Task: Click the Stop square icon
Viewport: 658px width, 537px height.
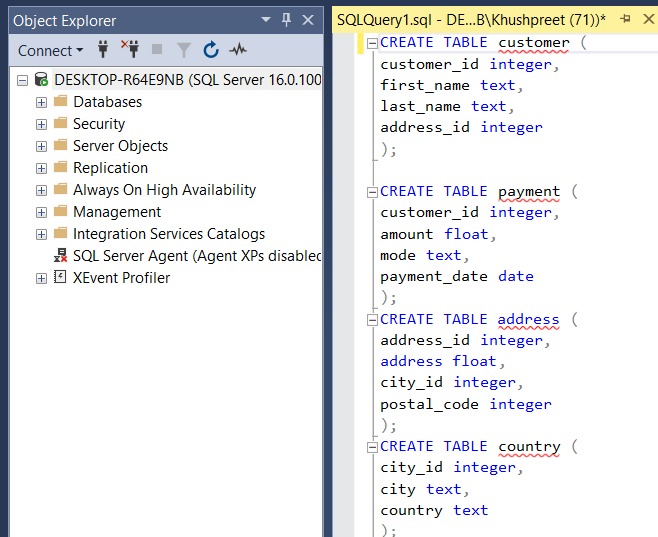Action: 157,50
